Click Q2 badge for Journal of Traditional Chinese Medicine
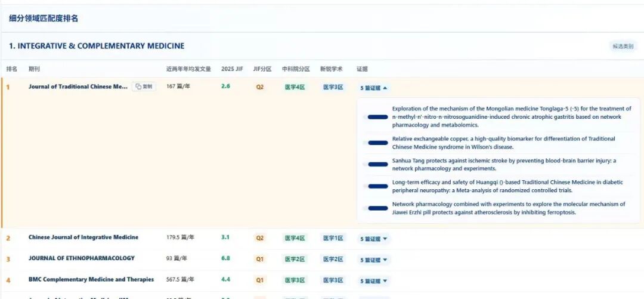The width and height of the screenshot is (644, 299). [259, 87]
